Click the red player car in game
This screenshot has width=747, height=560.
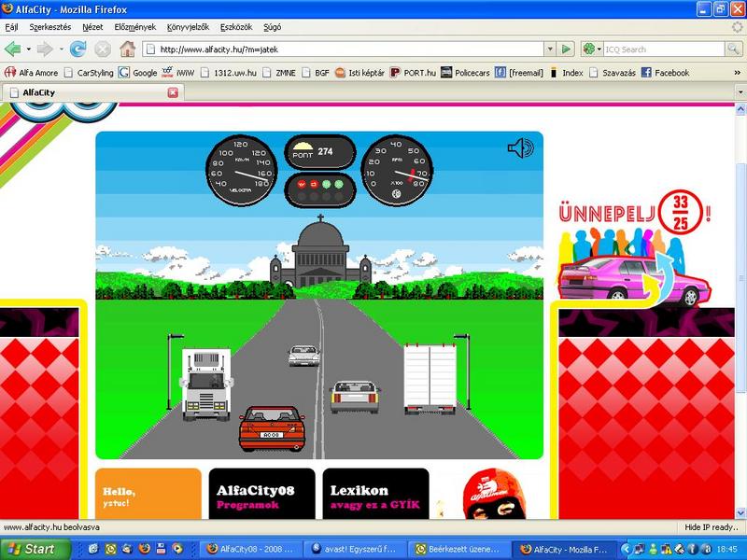point(272,428)
